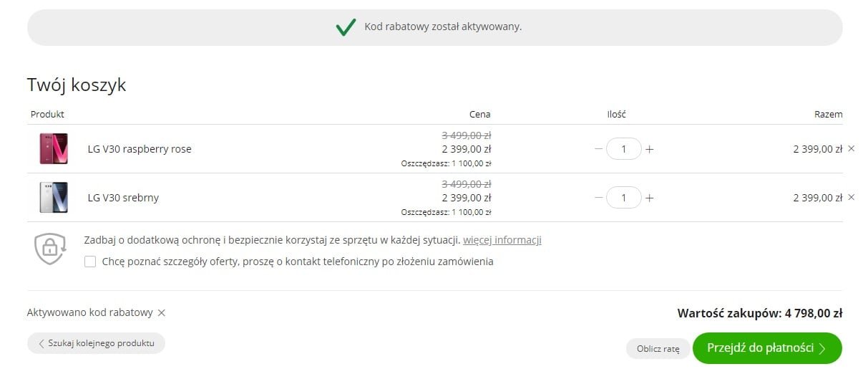Open LG V30 raspberry rose thumbnail
Image resolution: width=868 pixels, height=369 pixels.
[x=54, y=149]
